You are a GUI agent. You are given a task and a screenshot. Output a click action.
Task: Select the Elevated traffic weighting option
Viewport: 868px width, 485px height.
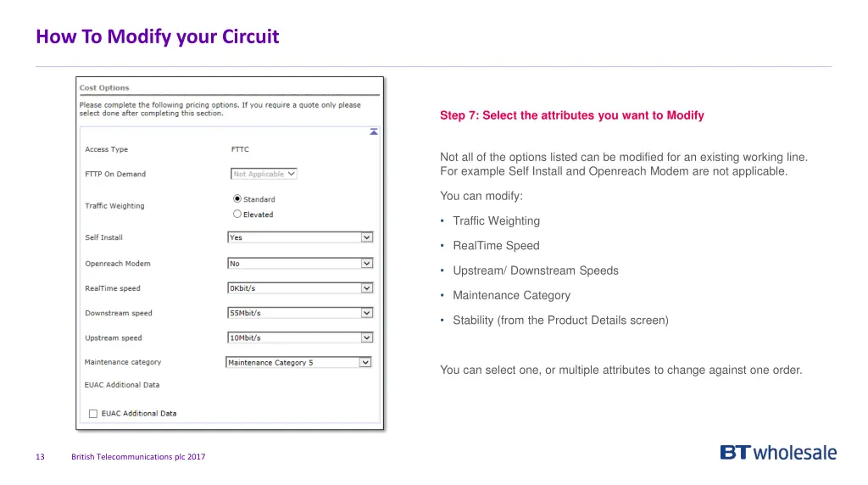pos(237,214)
